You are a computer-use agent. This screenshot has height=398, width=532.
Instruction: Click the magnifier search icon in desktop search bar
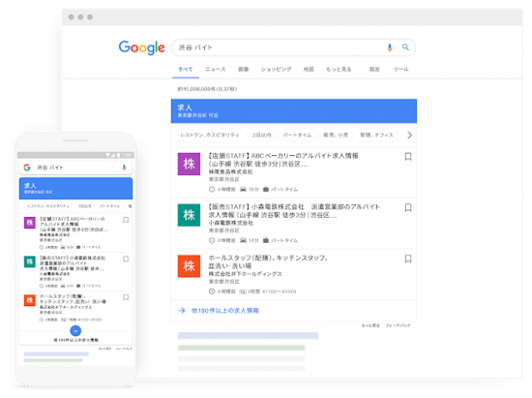point(406,47)
